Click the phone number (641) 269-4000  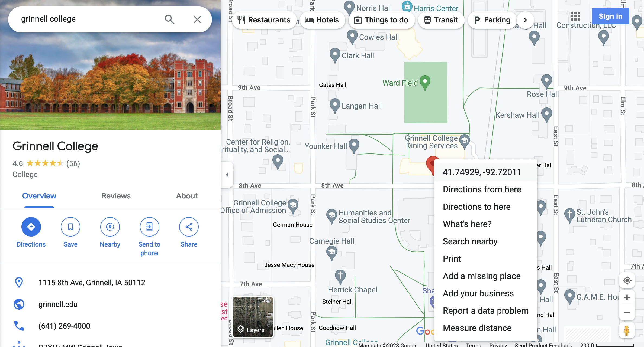pos(64,326)
